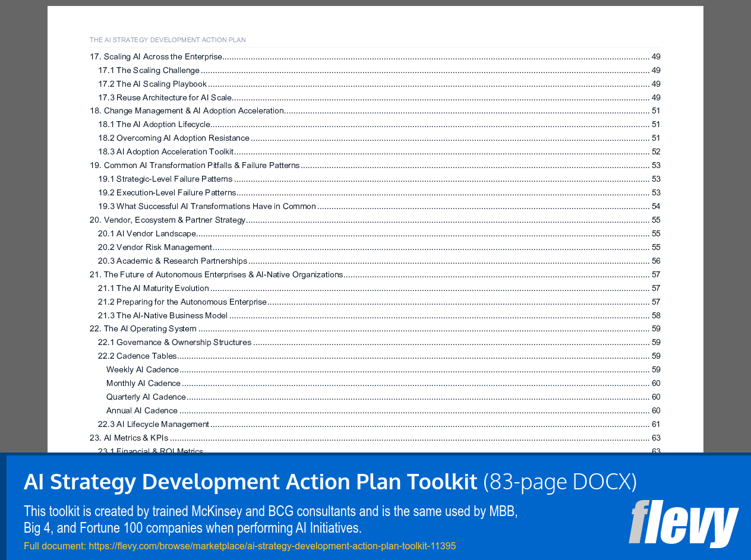Select '22.1 Governance & Ownership Structures' entry
751x560 pixels.
(x=174, y=342)
